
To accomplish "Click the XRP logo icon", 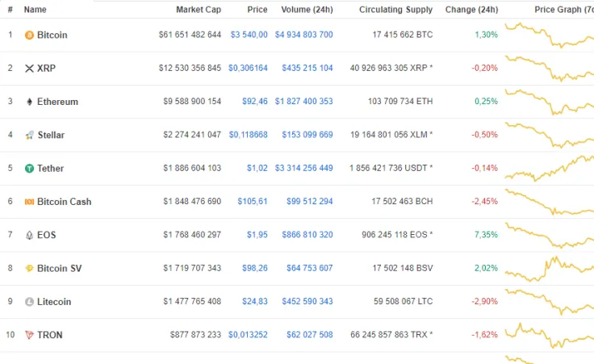I will pyautogui.click(x=29, y=69).
